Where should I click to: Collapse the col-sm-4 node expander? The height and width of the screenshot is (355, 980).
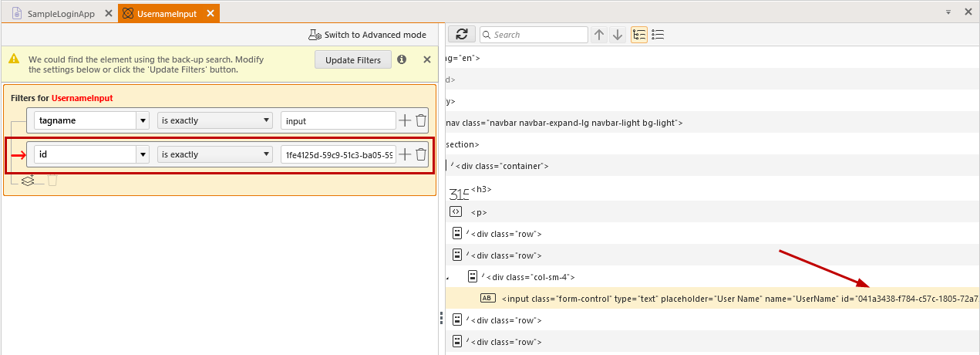tap(448, 277)
